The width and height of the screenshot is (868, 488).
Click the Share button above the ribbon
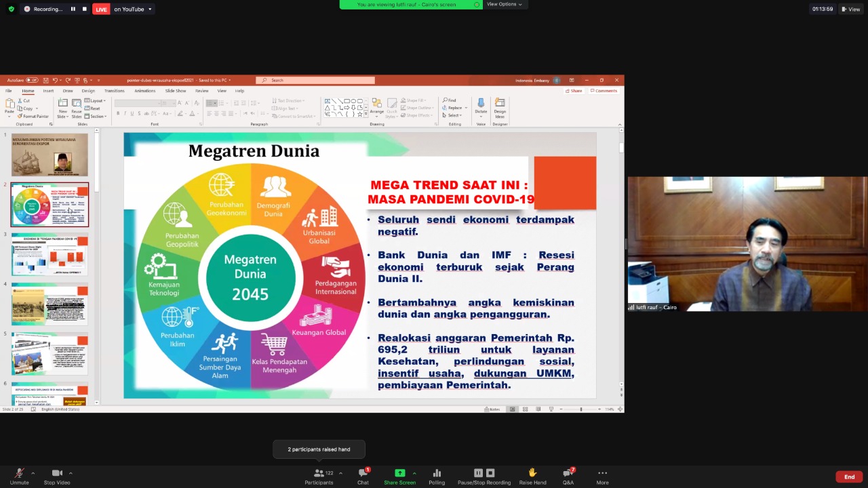pyautogui.click(x=574, y=90)
